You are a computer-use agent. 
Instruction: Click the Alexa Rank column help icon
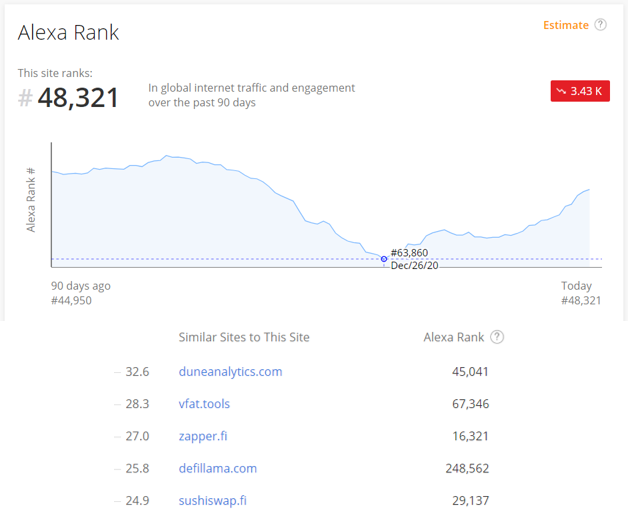coord(497,337)
